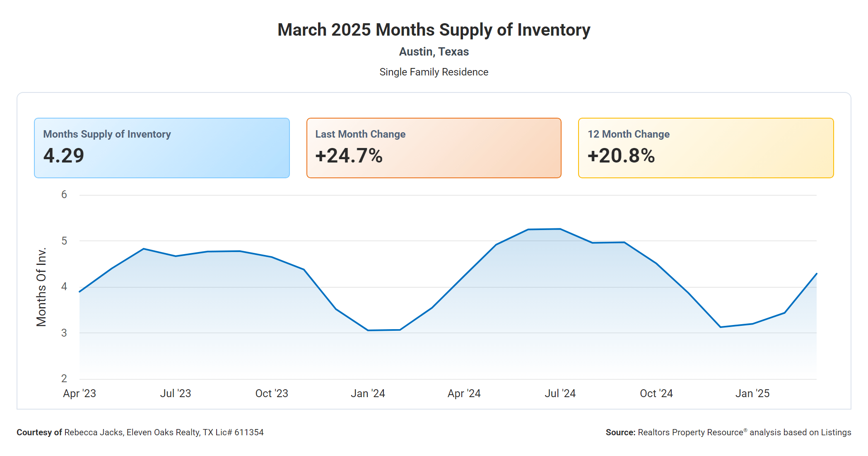Click the Apr '24 axis marker
Screen dimensions: 868x456
tap(464, 393)
